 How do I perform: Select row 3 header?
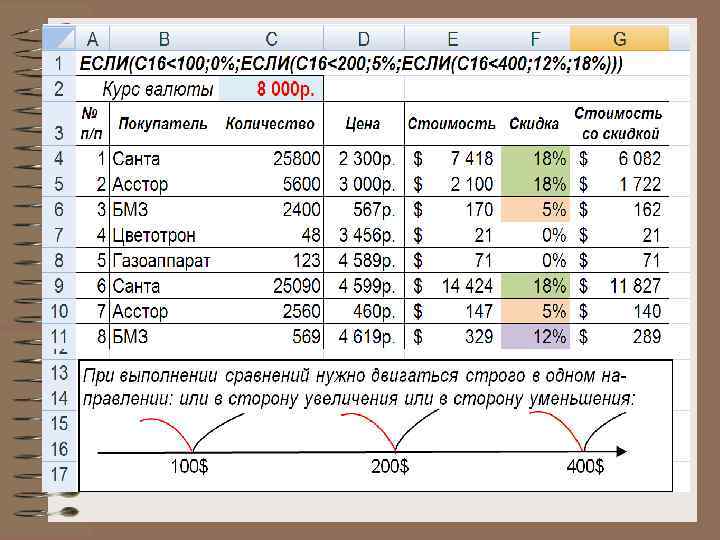(60, 124)
